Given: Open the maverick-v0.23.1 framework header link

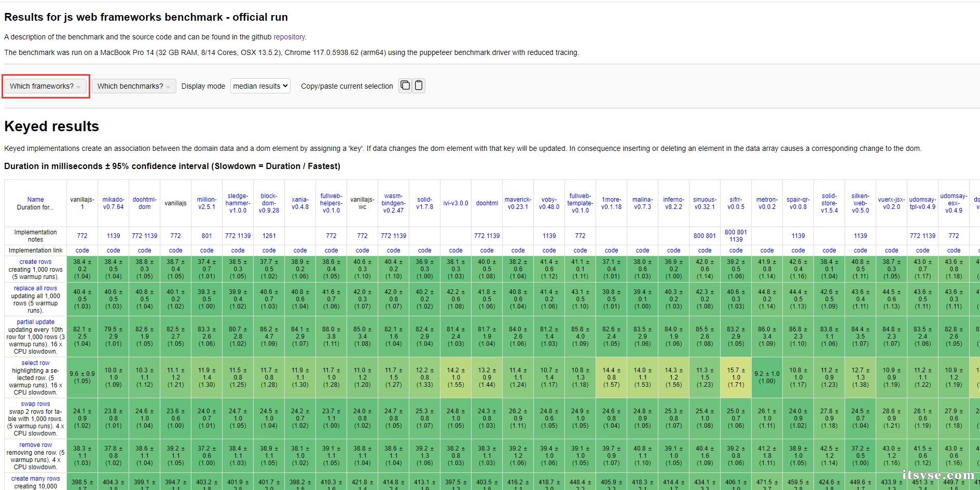Looking at the screenshot, I should tap(518, 203).
